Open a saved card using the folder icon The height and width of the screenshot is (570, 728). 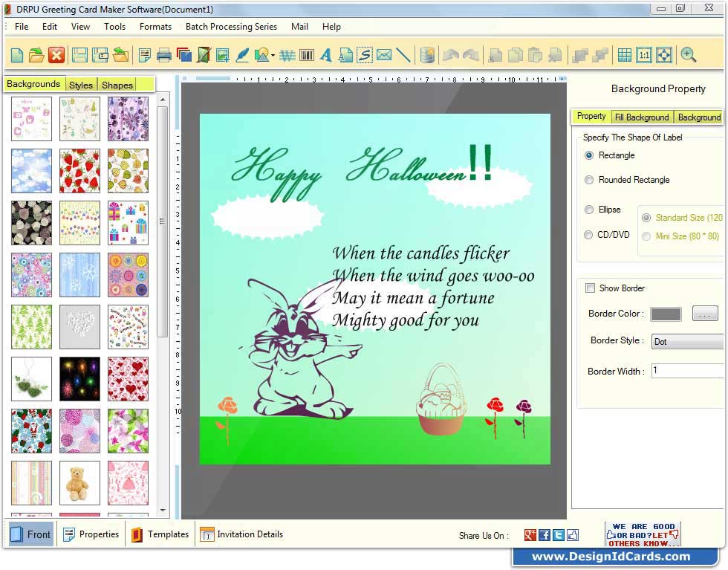tap(36, 54)
